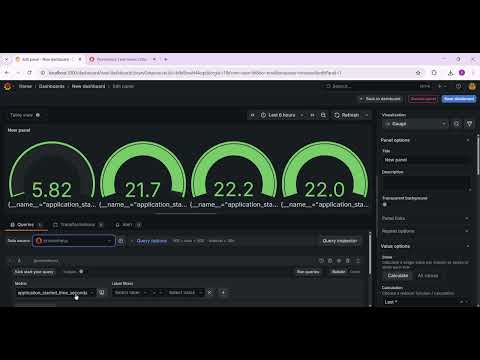Open the Last 6 hours time picker
Viewport: 480px width, 360px height.
coord(282,115)
